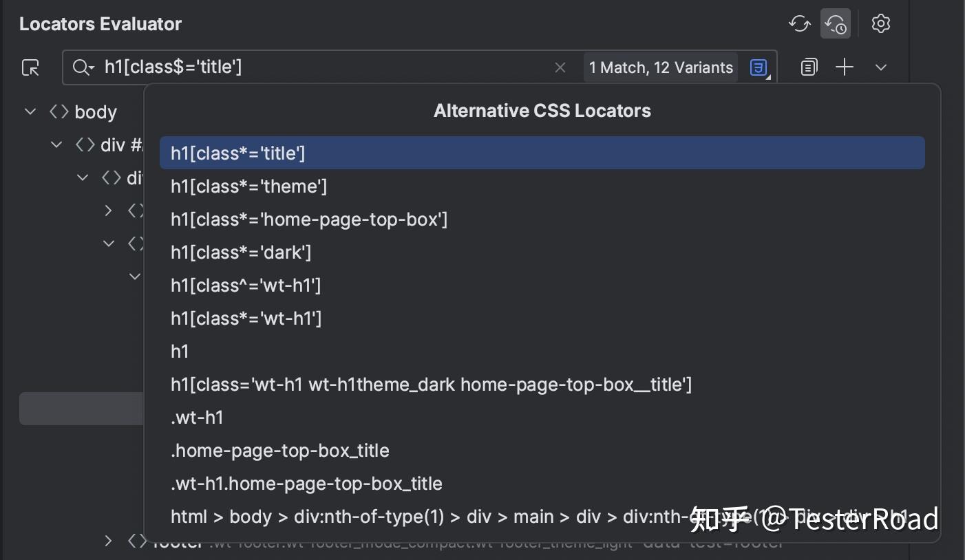The image size is (965, 560).
Task: Toggle the sync with history icon
Action: click(836, 23)
